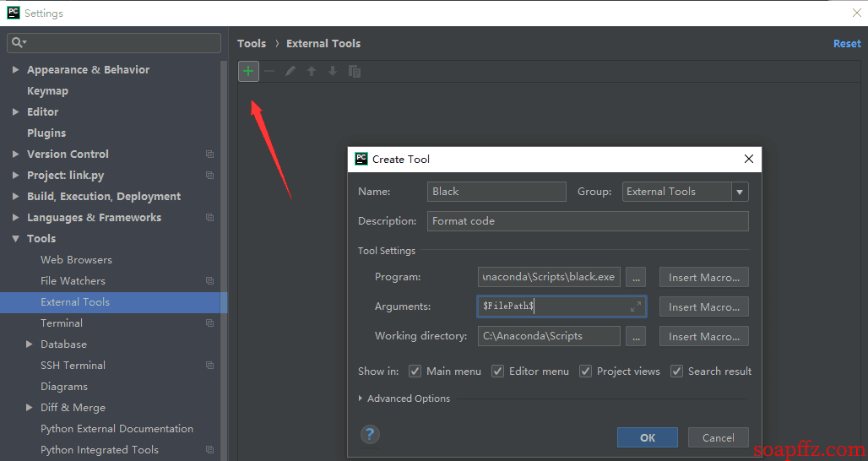Viewport: 868px width, 461px height.
Task: Select External Tools in the tree
Action: [113, 302]
